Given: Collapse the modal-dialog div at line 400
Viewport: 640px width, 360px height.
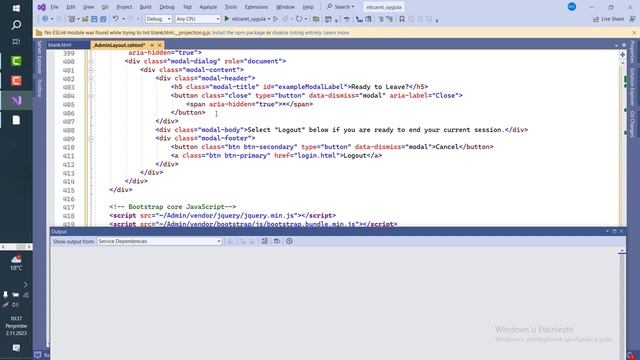Looking at the screenshot, I should pos(91,61).
